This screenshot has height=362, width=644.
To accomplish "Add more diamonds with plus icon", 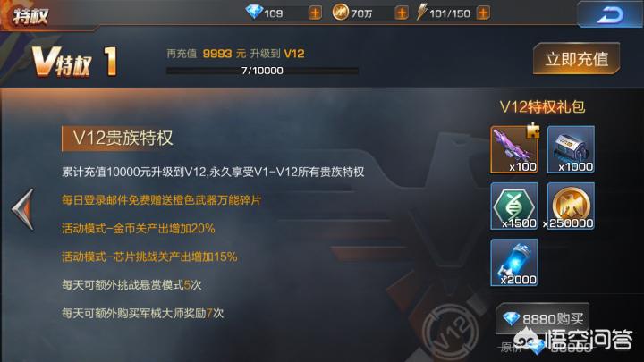I will [x=315, y=13].
